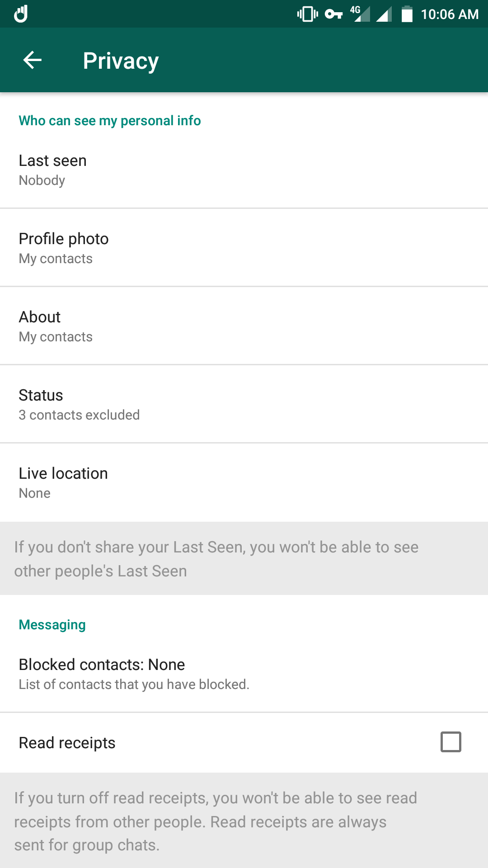488x868 pixels.
Task: Tap the second signal strength icon
Action: coord(384,14)
